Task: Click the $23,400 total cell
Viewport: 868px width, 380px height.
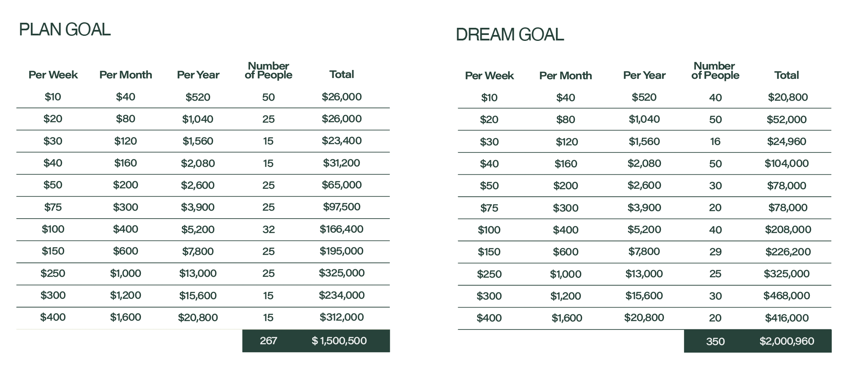Action: tap(342, 141)
